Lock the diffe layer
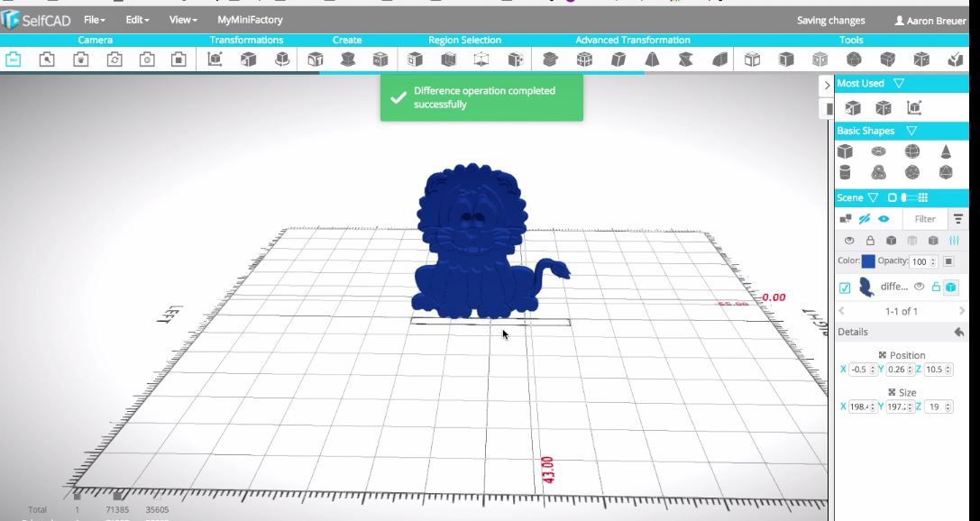This screenshot has height=521, width=980. click(934, 287)
